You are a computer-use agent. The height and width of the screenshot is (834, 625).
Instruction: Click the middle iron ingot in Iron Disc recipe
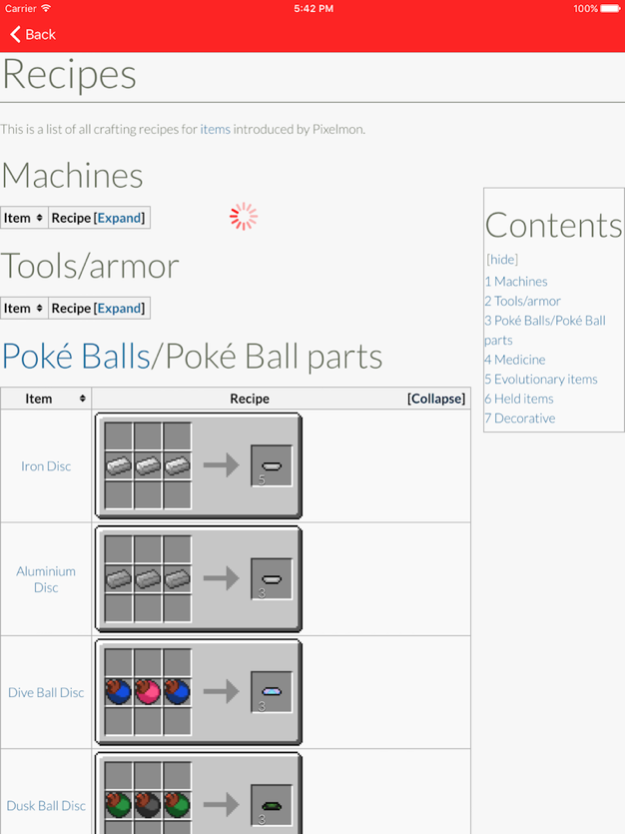click(x=148, y=466)
